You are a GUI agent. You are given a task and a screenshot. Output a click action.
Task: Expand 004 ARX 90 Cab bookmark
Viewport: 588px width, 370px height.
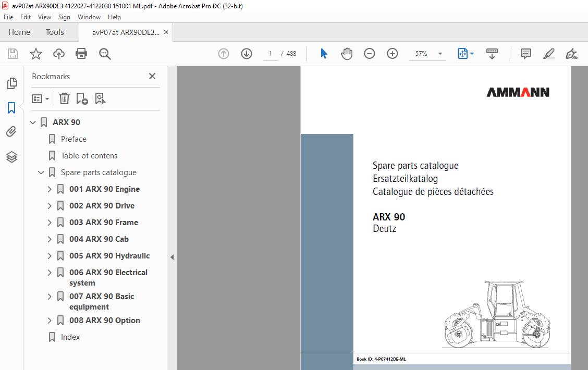pyautogui.click(x=50, y=239)
